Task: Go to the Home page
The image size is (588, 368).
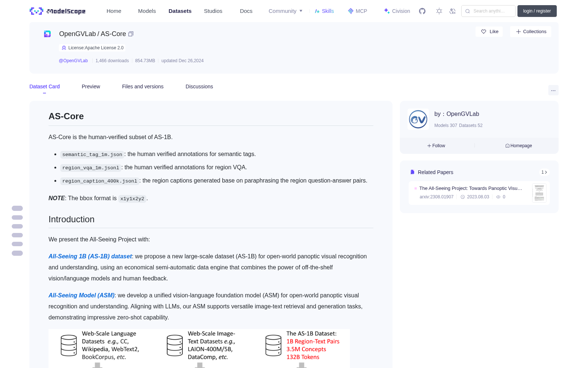Action: [x=114, y=11]
